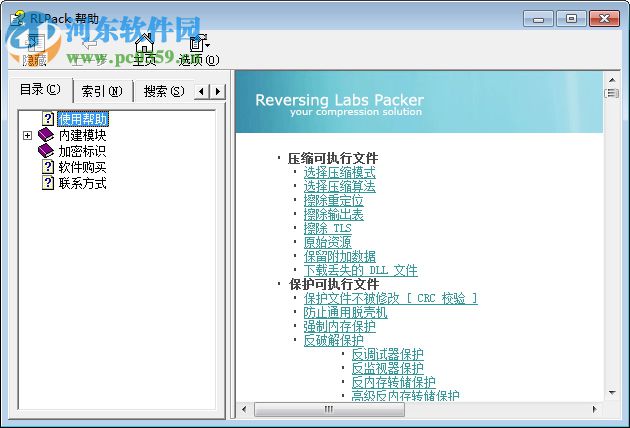Expand the 内建模块 tree node

tap(27, 135)
